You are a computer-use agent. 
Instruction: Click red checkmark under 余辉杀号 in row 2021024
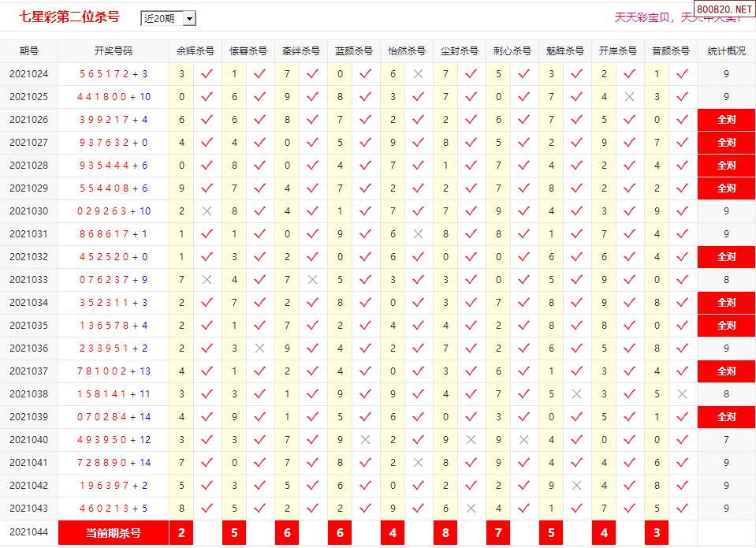click(207, 74)
